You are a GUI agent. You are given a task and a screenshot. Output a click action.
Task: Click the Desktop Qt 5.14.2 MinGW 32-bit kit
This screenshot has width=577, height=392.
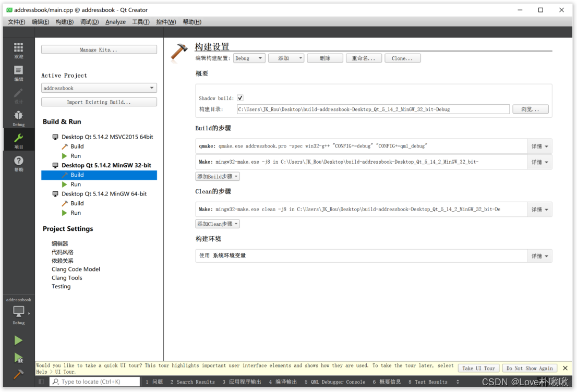click(106, 165)
